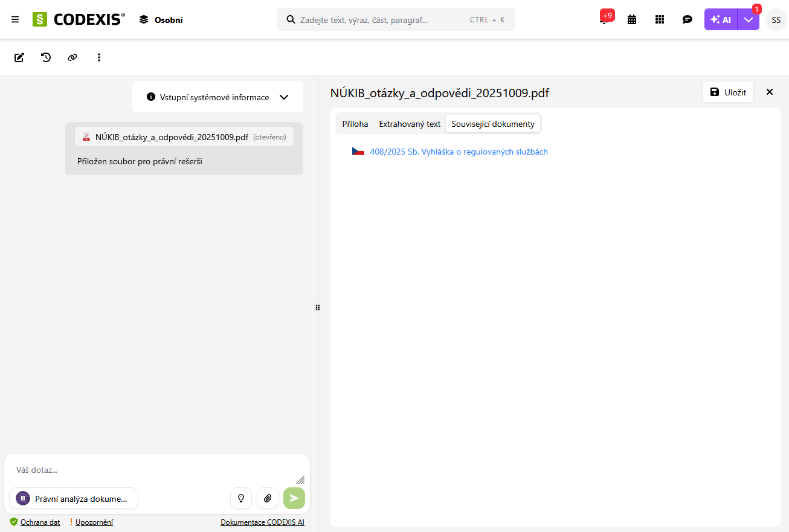Open the apps grid icon

click(660, 19)
